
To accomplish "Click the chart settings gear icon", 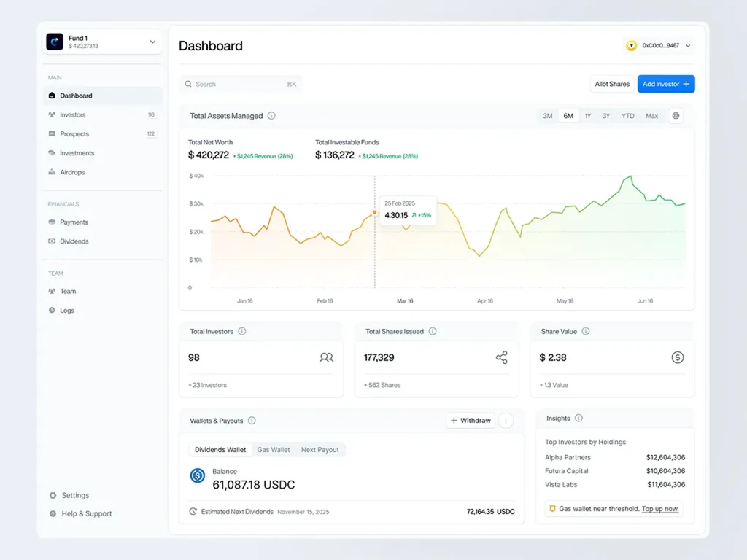I will pyautogui.click(x=676, y=116).
